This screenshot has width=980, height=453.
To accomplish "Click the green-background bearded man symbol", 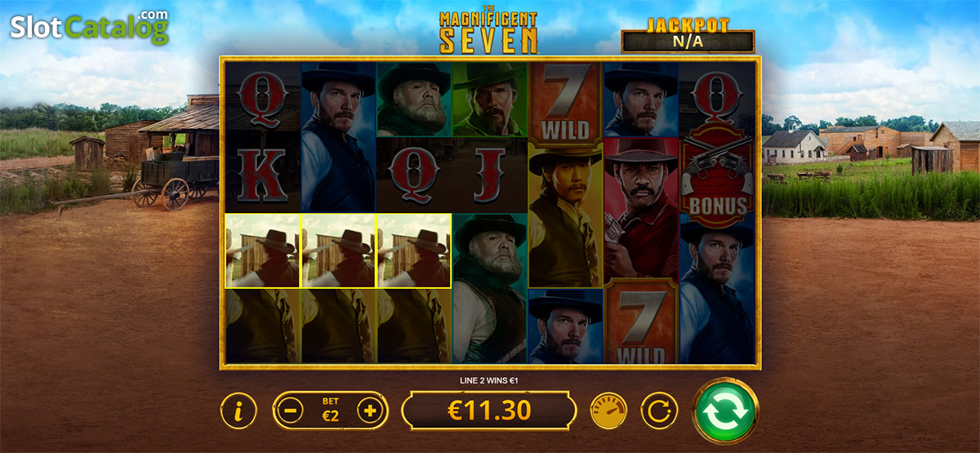I will (489, 100).
